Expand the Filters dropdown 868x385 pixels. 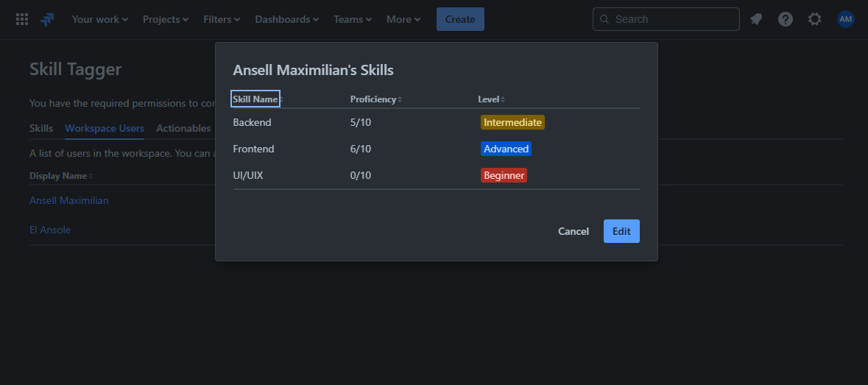pos(222,19)
